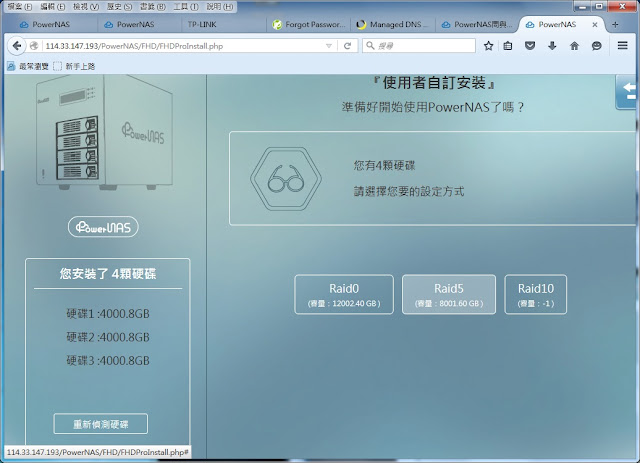Click the address bar URL field
Image resolution: width=640 pixels, height=463 pixels.
pos(184,46)
